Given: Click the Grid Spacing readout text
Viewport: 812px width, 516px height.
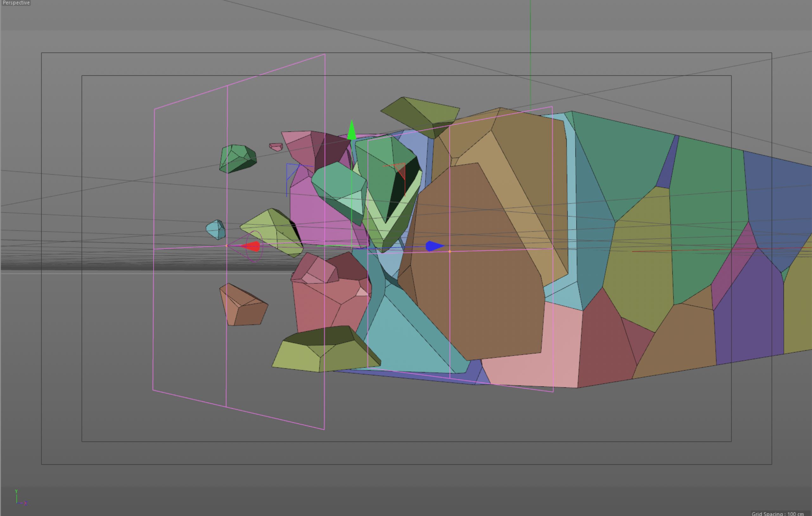Looking at the screenshot, I should (777, 514).
